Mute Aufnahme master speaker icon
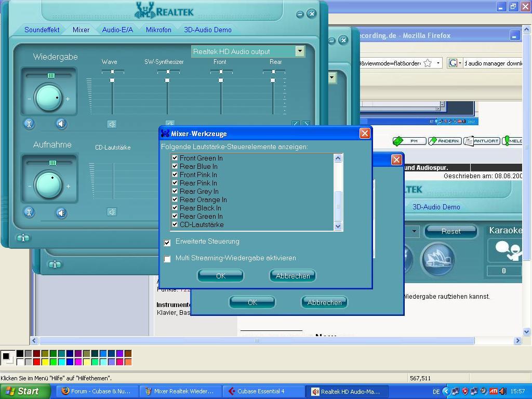Image resolution: width=532 pixels, height=399 pixels. pos(61,212)
